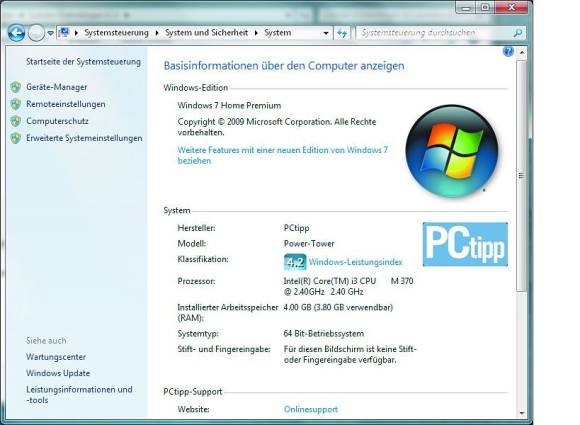Click the magnifier search icon
Image resolution: width=580 pixels, height=425 pixels.
pyautogui.click(x=518, y=33)
